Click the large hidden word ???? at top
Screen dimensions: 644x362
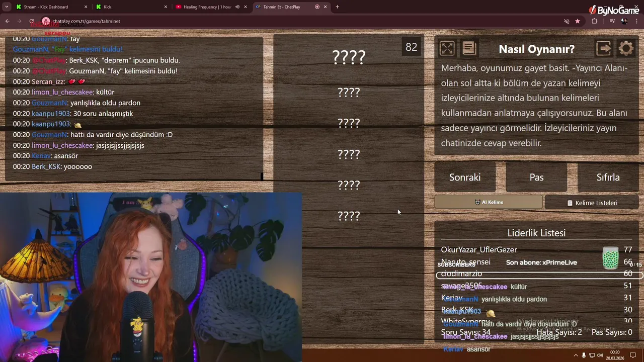pos(349,57)
